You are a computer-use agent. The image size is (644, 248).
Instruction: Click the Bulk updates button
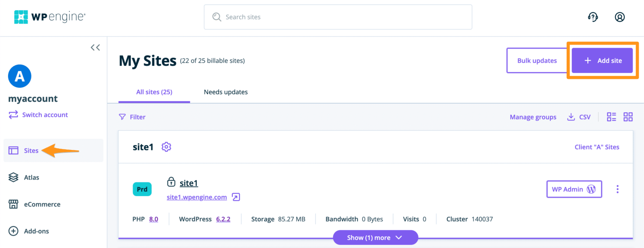click(537, 61)
